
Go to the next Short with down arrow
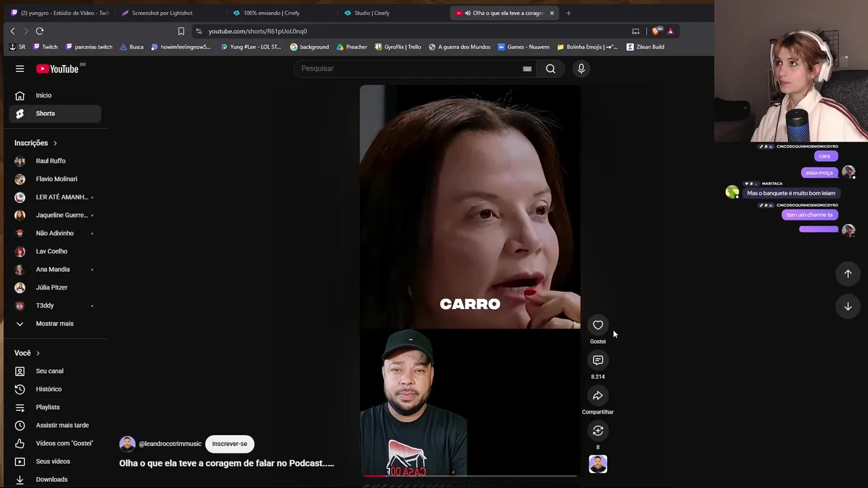(x=848, y=306)
